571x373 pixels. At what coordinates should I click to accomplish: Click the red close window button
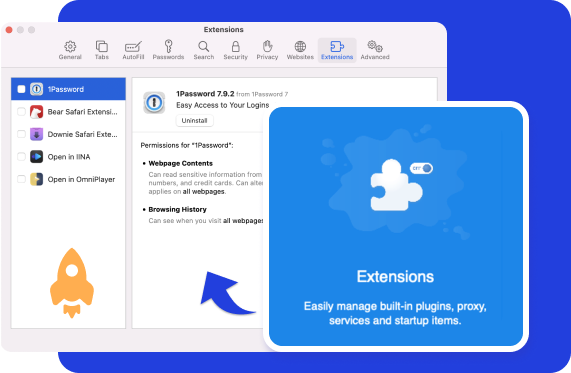pos(9,30)
